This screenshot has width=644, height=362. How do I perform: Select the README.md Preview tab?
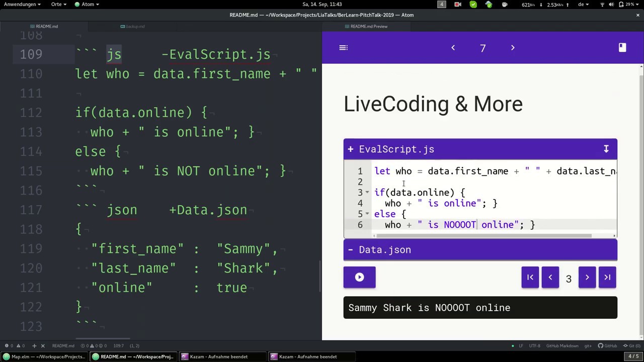366,26
